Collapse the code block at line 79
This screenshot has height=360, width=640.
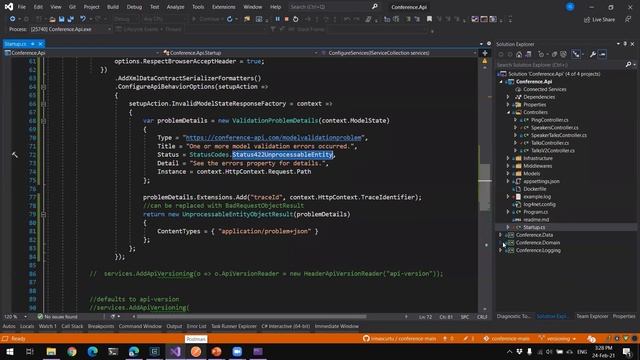43,214
